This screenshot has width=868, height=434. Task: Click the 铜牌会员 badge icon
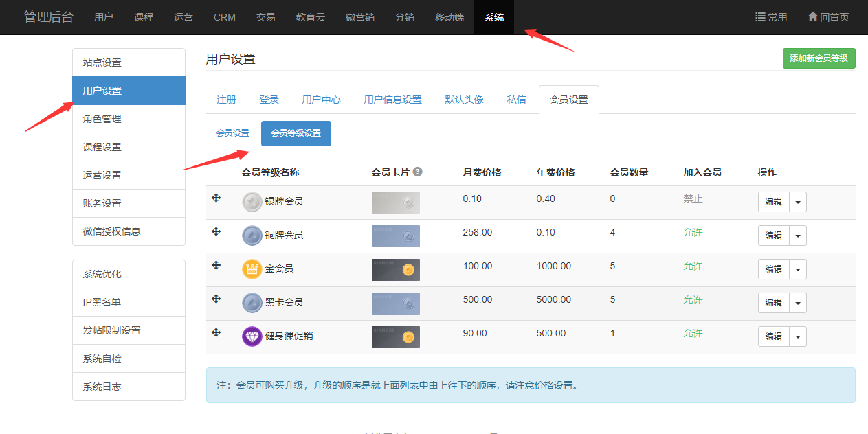[x=252, y=236]
